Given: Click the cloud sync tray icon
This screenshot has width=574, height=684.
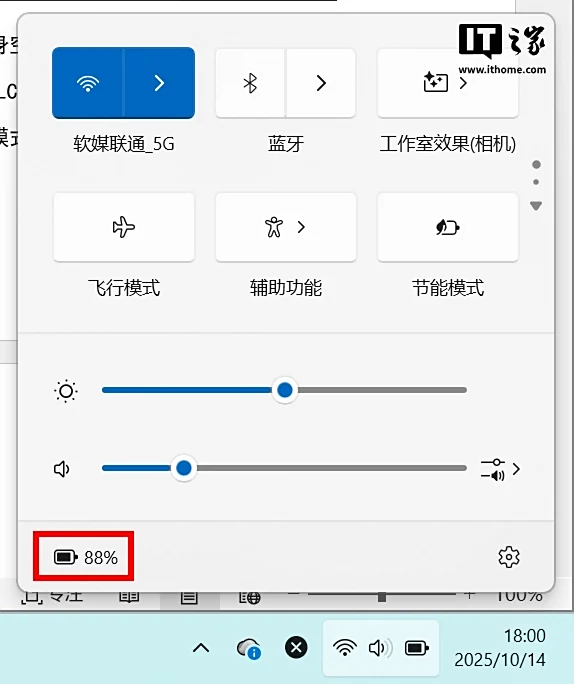Looking at the screenshot, I should point(249,648).
